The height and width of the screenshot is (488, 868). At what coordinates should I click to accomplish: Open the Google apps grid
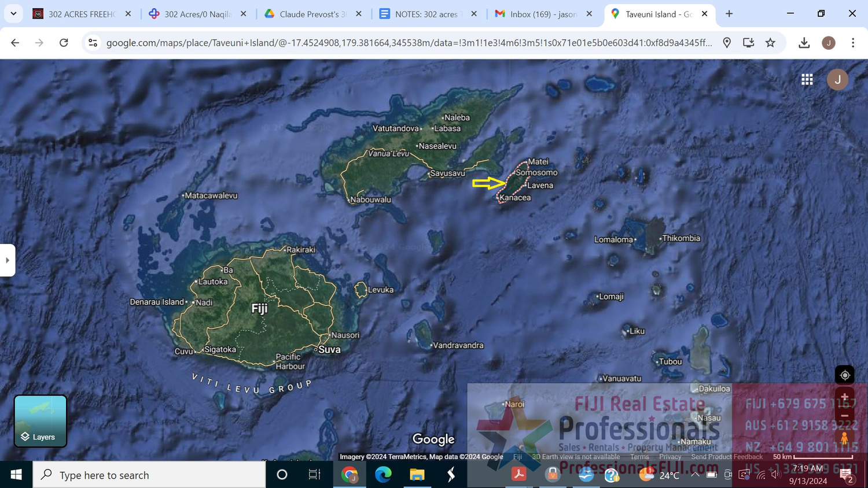(x=807, y=80)
